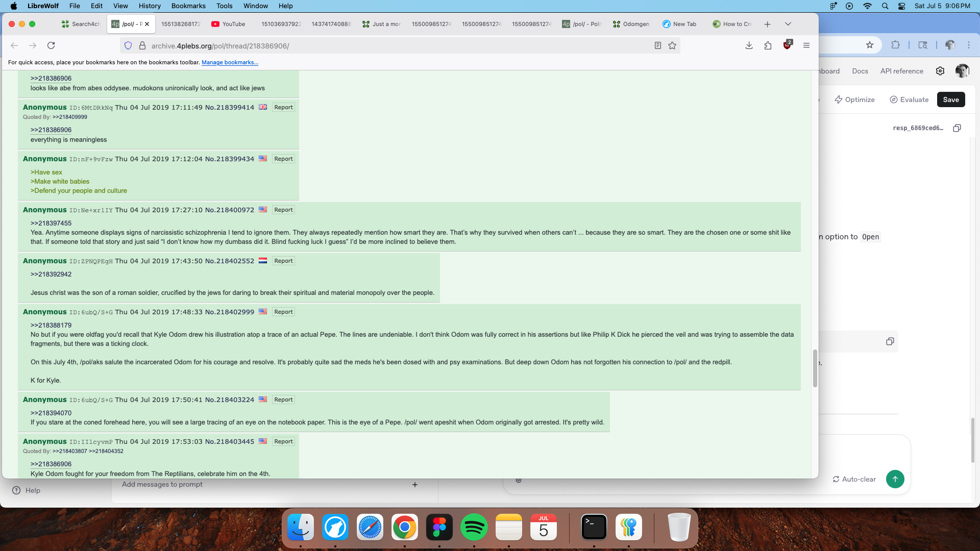Open quoted post >>218388179
The width and height of the screenshot is (980, 551).
51,325
